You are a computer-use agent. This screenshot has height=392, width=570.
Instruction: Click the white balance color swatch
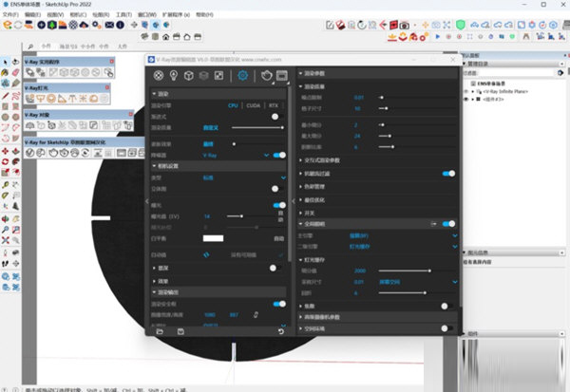pyautogui.click(x=213, y=238)
